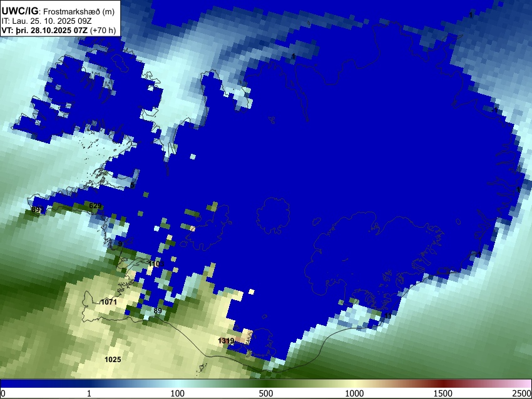
Task: Click the color scale label 0
Action: click(3, 393)
